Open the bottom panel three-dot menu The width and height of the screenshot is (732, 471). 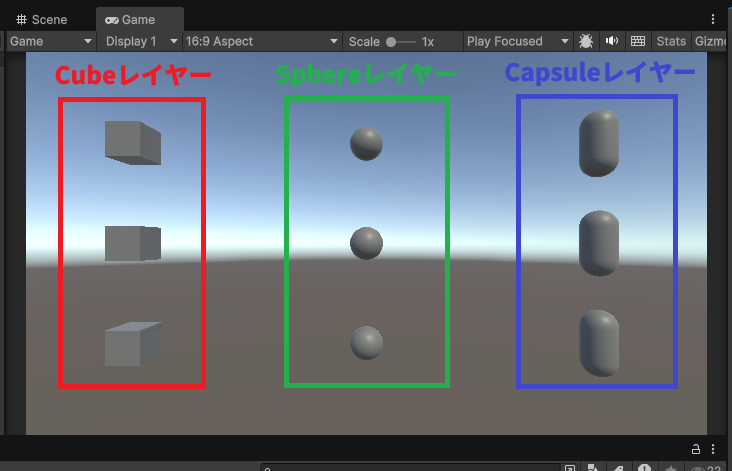[x=713, y=448]
